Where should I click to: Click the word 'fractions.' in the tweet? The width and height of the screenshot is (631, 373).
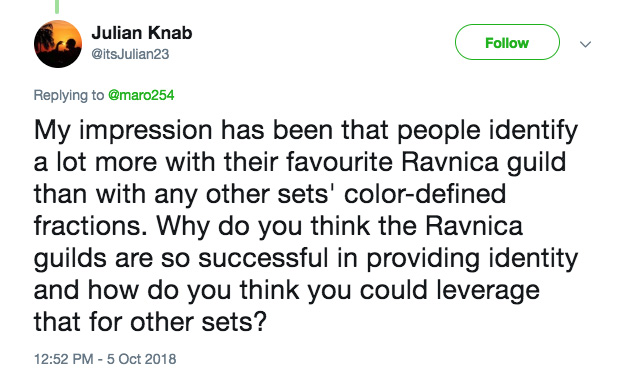click(x=91, y=226)
